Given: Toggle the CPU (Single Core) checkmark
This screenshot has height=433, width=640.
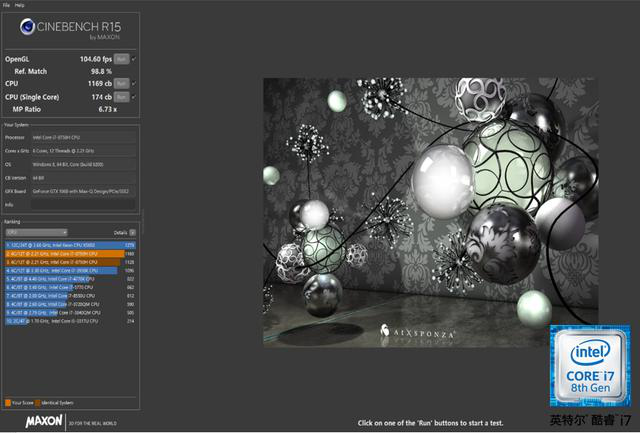Looking at the screenshot, I should point(134,97).
